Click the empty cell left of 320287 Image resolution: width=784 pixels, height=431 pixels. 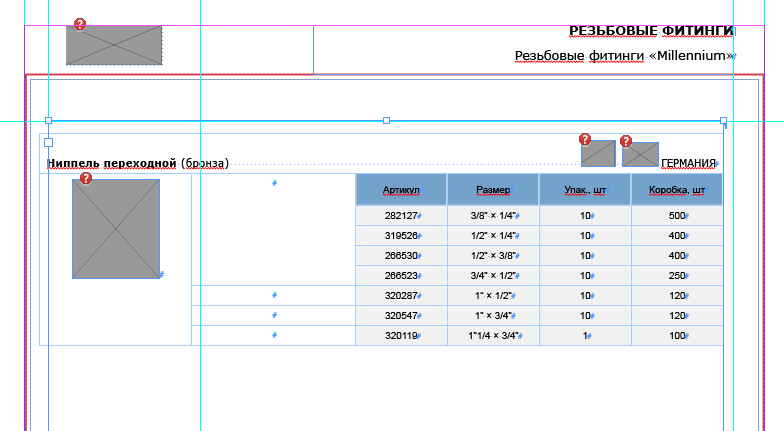coord(274,296)
